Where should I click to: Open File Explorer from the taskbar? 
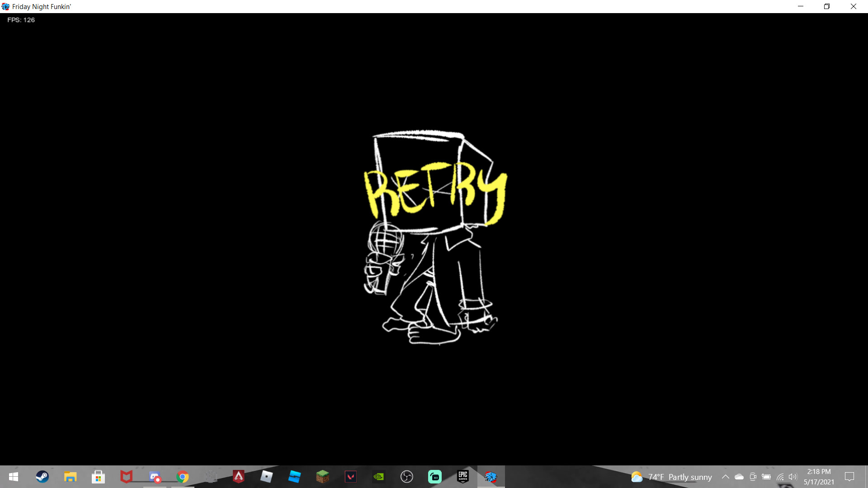(70, 477)
